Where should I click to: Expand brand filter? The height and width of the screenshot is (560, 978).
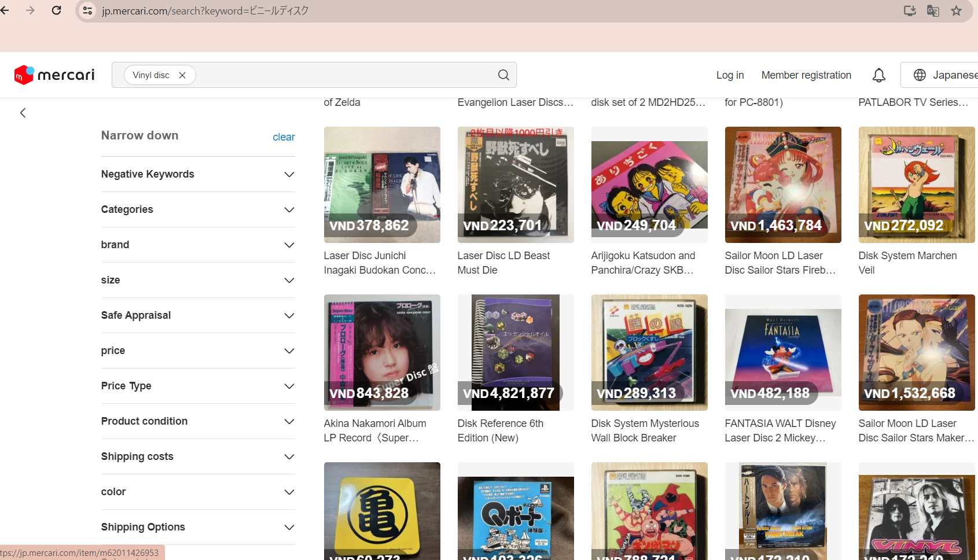(198, 245)
